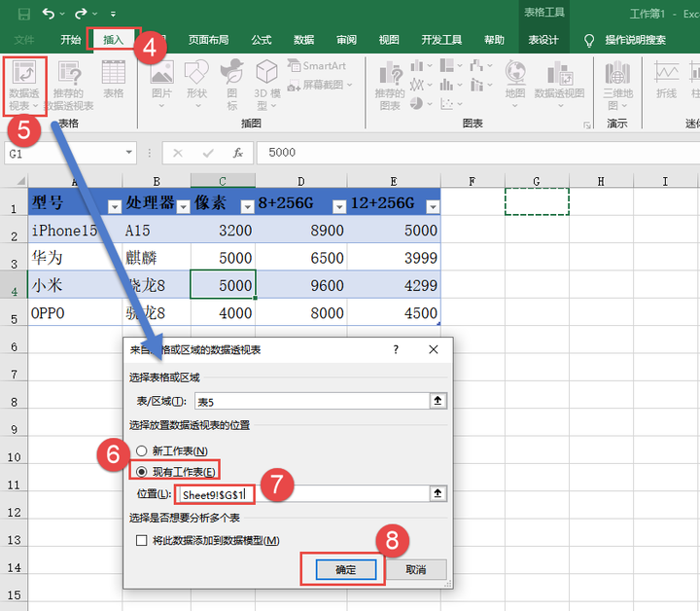Click the Select All corner triangle
Viewport: 700px width, 611px height.
click(20, 180)
